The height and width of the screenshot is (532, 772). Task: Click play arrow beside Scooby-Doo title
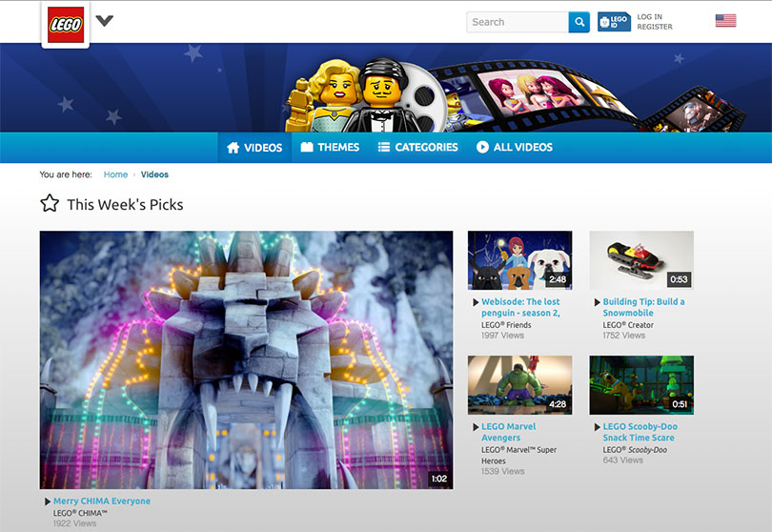[598, 427]
